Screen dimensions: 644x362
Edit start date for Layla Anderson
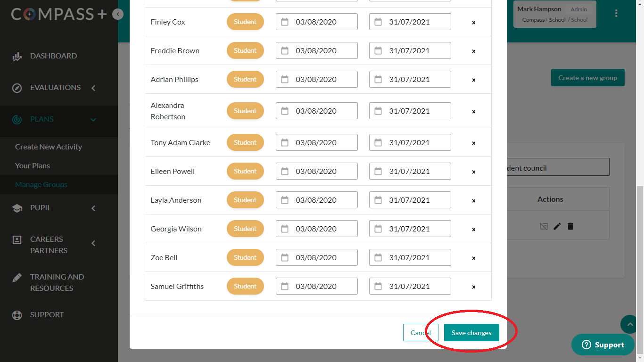[317, 200]
